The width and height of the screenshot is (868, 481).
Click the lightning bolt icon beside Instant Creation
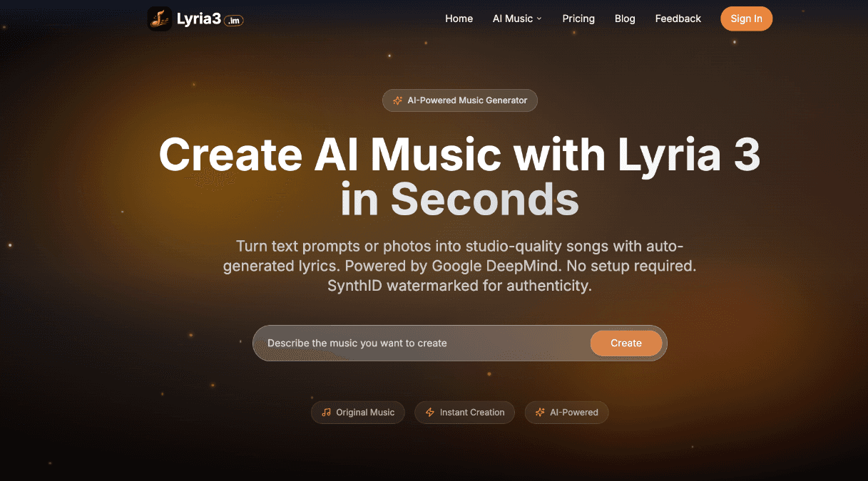(x=430, y=413)
